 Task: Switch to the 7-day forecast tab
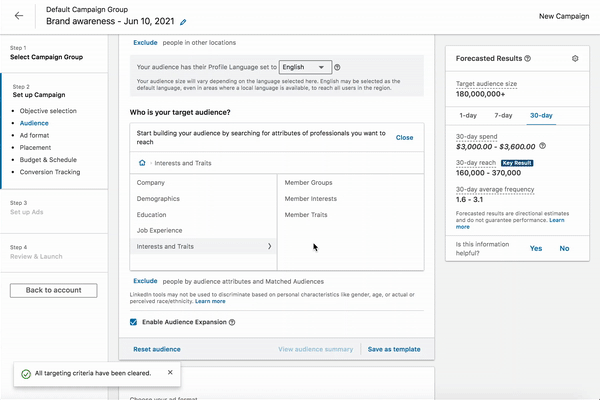[505, 116]
